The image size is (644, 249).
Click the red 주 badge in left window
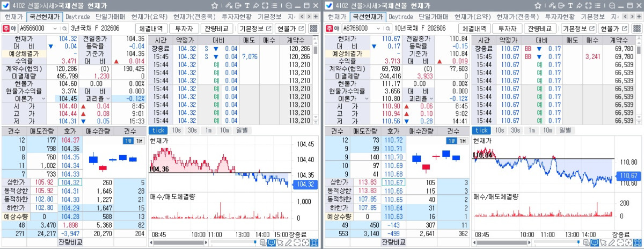tap(6, 28)
